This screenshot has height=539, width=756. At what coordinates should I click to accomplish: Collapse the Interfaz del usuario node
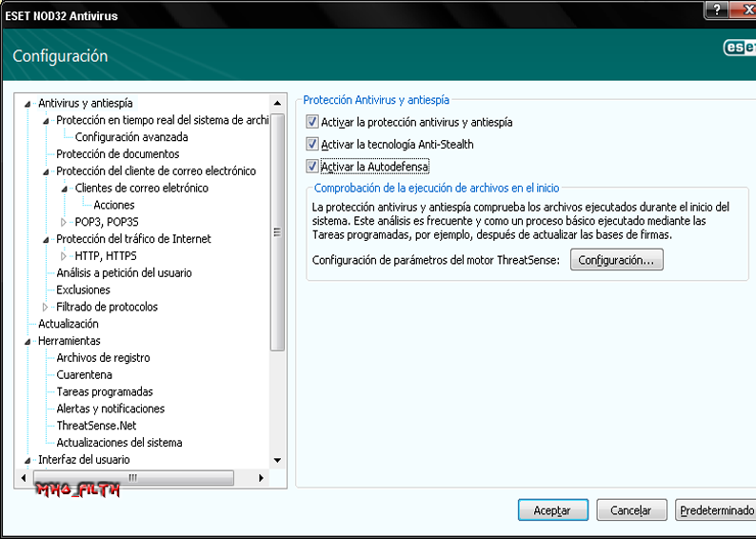click(x=28, y=460)
